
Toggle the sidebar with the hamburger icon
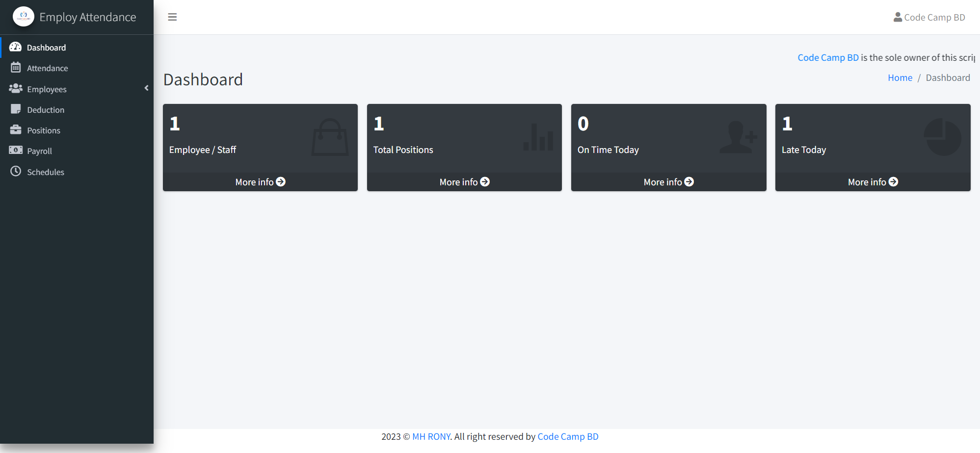point(172,17)
